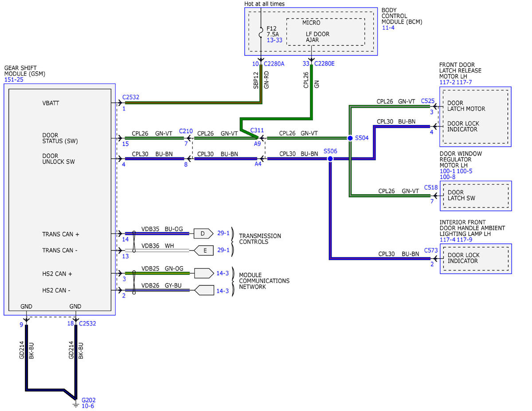Open the C2280A connector label

[274, 63]
